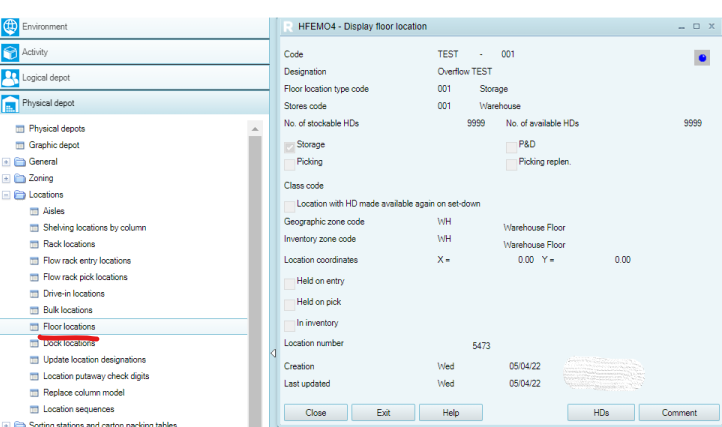This screenshot has width=722, height=427.
Task: Collapse the Locations tree node
Action: pyautogui.click(x=6, y=195)
